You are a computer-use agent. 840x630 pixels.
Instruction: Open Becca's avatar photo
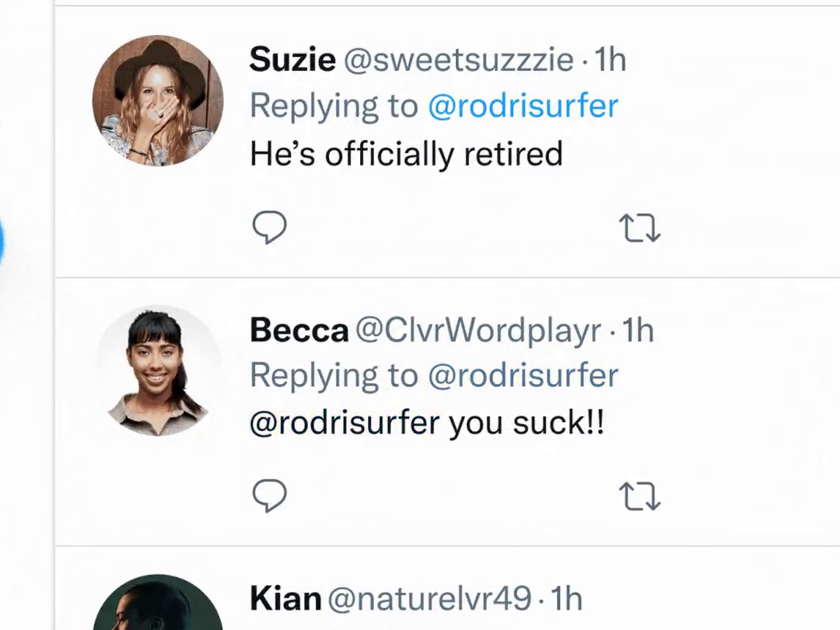[x=158, y=371]
